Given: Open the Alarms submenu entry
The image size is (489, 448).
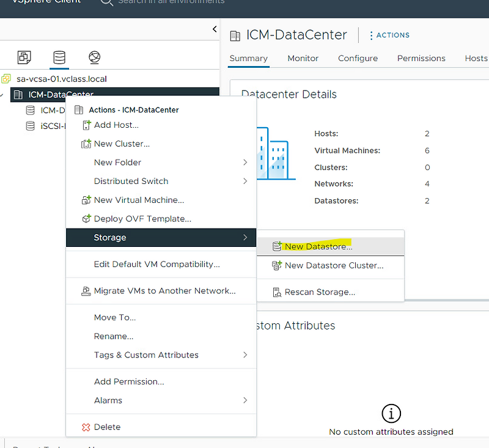Looking at the screenshot, I should tap(109, 400).
